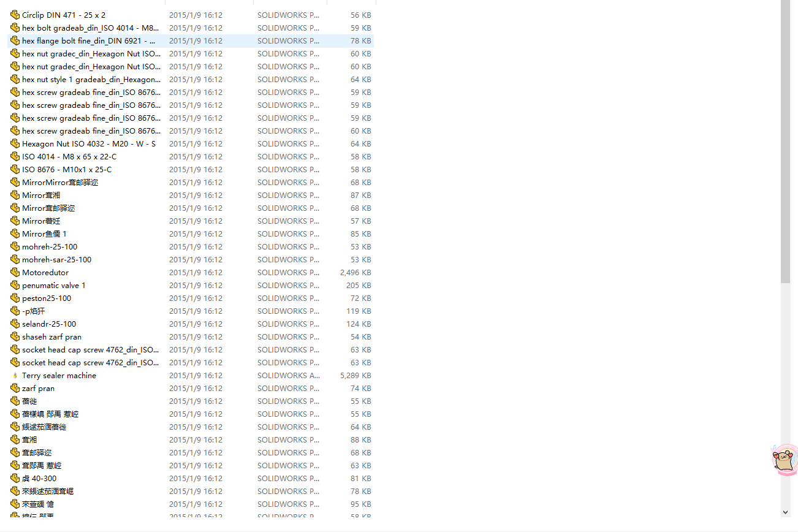798x532 pixels.
Task: Click the 5,289 KB size value
Action: pos(355,375)
